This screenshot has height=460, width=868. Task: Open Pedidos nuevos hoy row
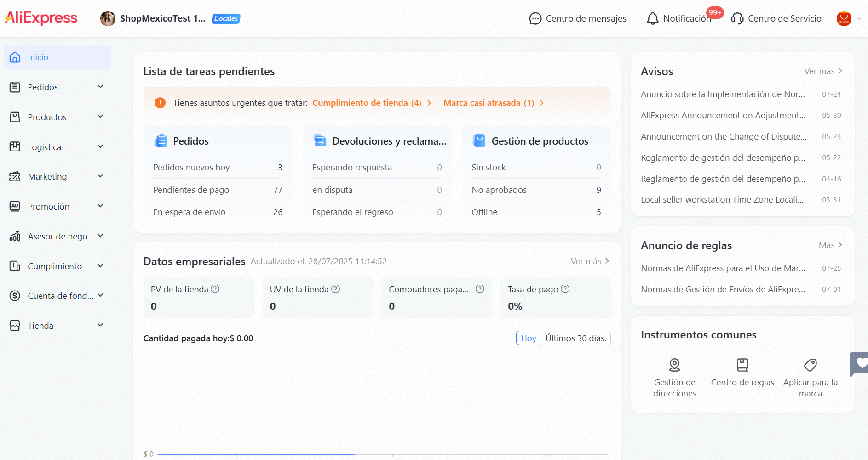tap(218, 167)
